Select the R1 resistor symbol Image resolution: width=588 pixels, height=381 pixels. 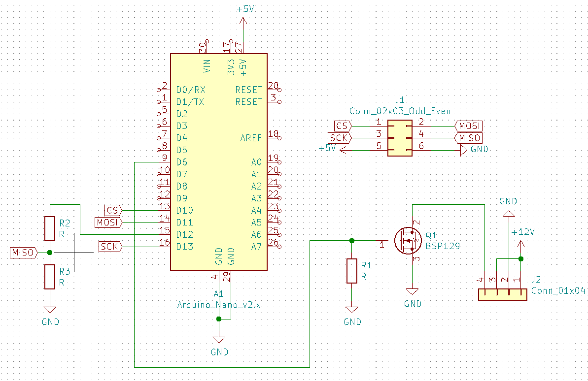pyautogui.click(x=351, y=271)
